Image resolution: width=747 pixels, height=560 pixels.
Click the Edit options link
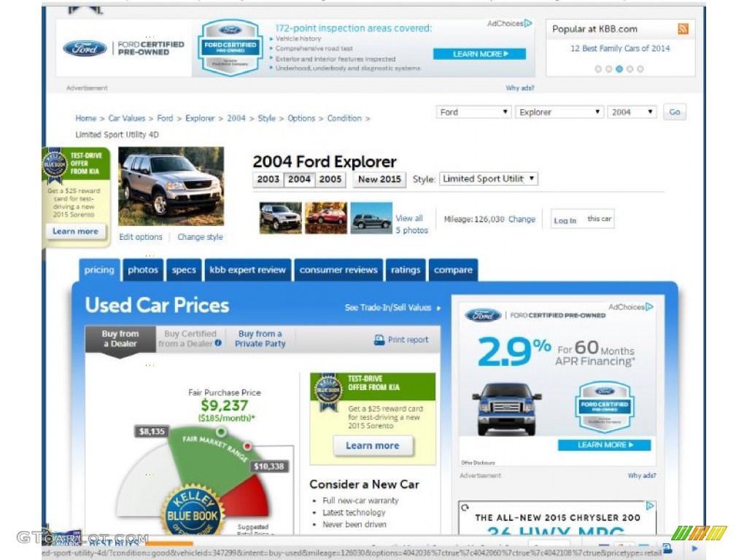click(x=141, y=237)
